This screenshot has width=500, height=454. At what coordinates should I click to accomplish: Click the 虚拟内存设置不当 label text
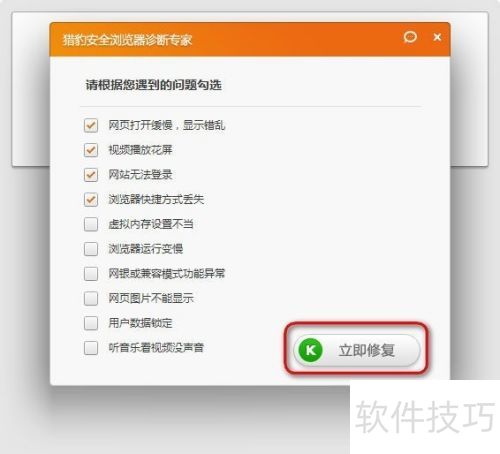point(151,224)
